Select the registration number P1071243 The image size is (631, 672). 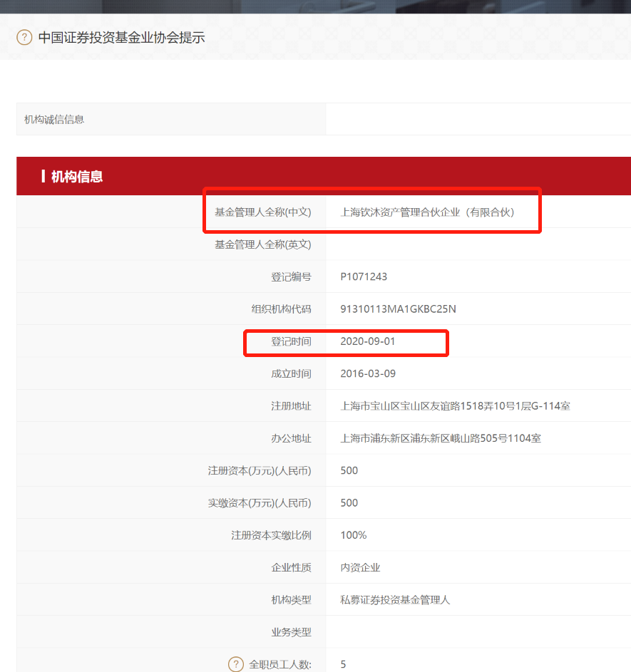(364, 276)
